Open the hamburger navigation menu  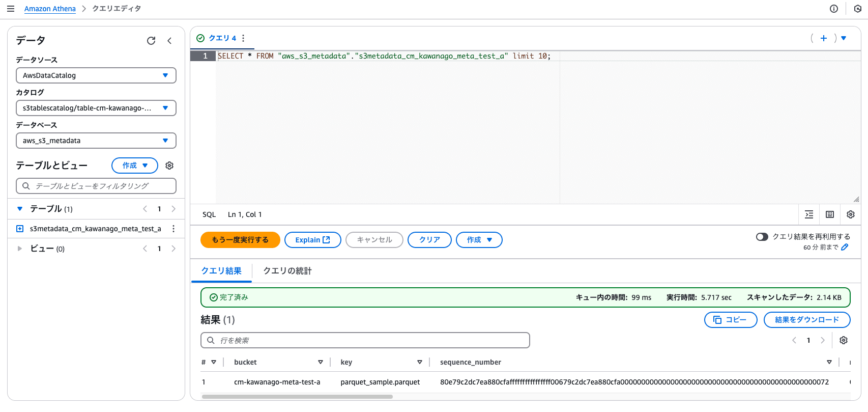(x=11, y=9)
